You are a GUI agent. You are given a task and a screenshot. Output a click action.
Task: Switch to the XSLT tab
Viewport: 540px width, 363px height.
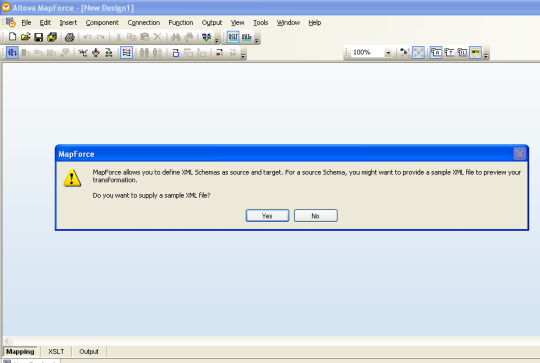(x=56, y=352)
